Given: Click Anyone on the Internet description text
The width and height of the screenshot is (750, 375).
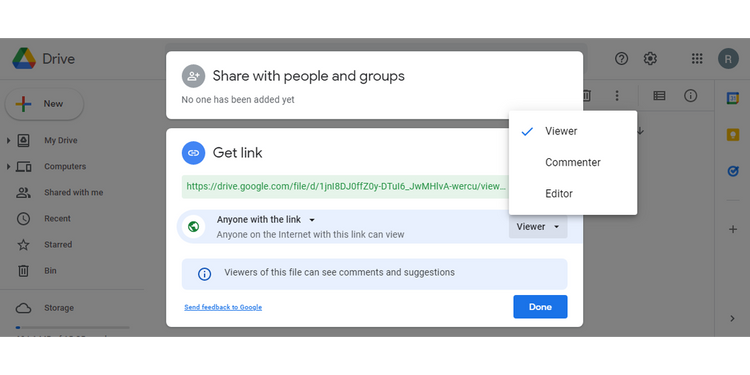Looking at the screenshot, I should coord(310,235).
